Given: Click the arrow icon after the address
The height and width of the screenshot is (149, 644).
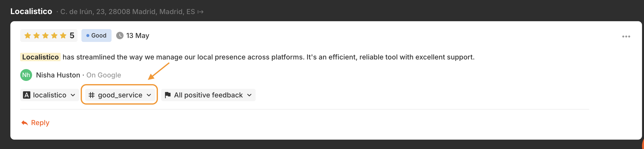Looking at the screenshot, I should [x=201, y=12].
